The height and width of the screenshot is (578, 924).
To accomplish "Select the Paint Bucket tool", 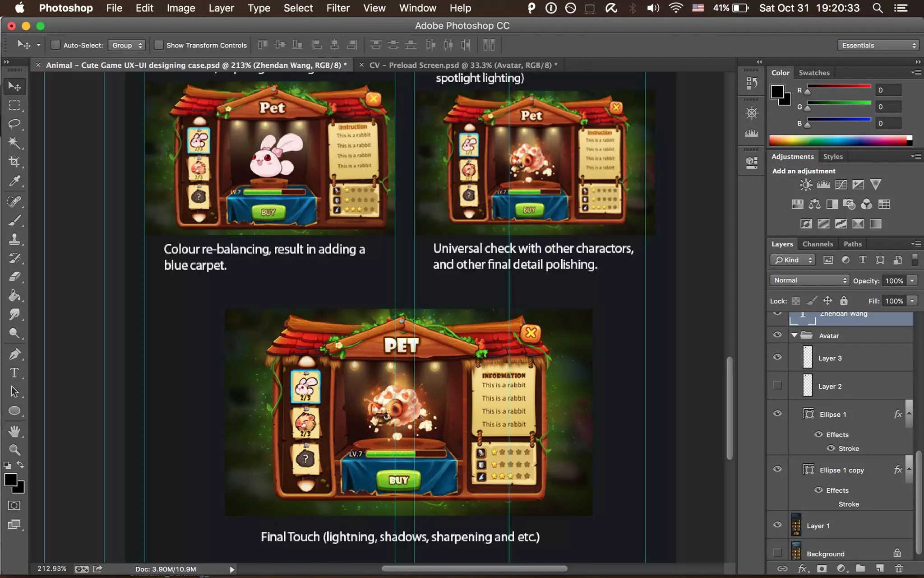I will 14,296.
